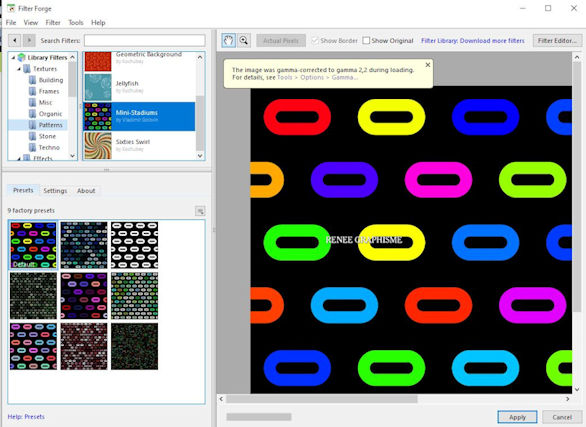
Task: Click the preview horizontal scrollbar thumb
Action: (x=322, y=399)
